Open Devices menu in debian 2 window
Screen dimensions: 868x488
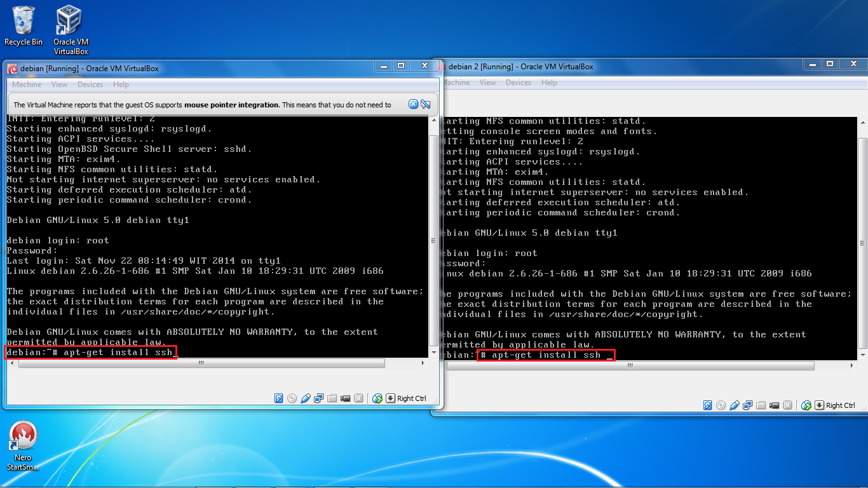pos(519,83)
